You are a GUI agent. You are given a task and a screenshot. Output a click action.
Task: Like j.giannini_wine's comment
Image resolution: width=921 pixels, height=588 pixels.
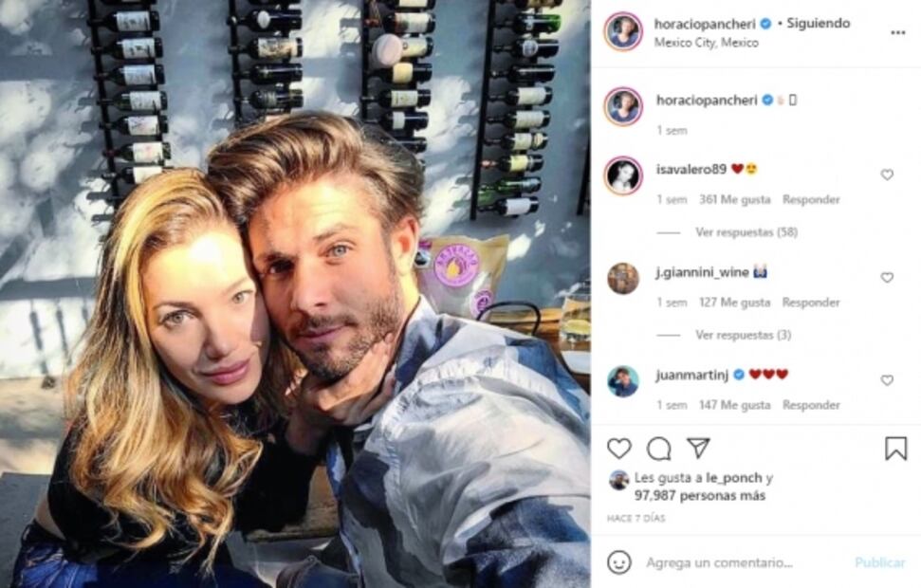(x=887, y=277)
